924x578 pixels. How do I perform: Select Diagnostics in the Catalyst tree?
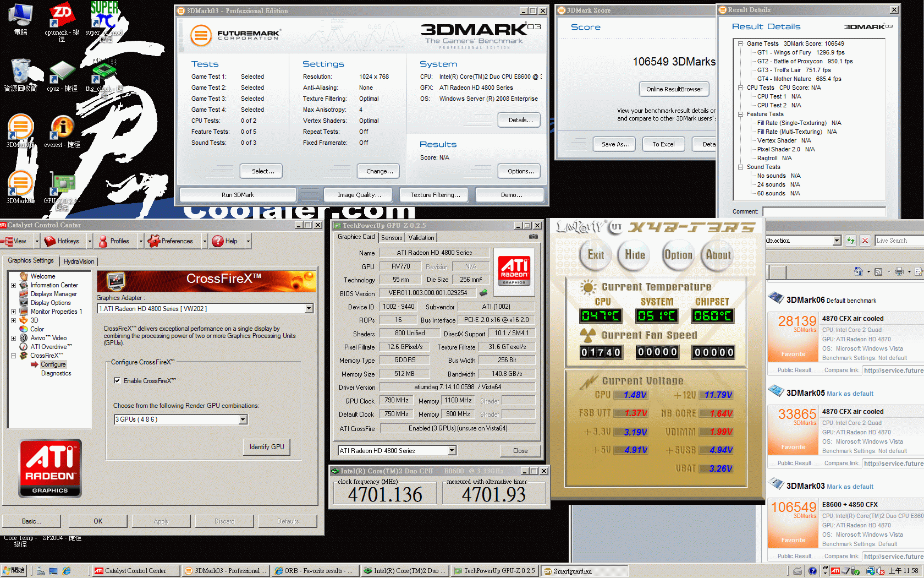coord(56,373)
